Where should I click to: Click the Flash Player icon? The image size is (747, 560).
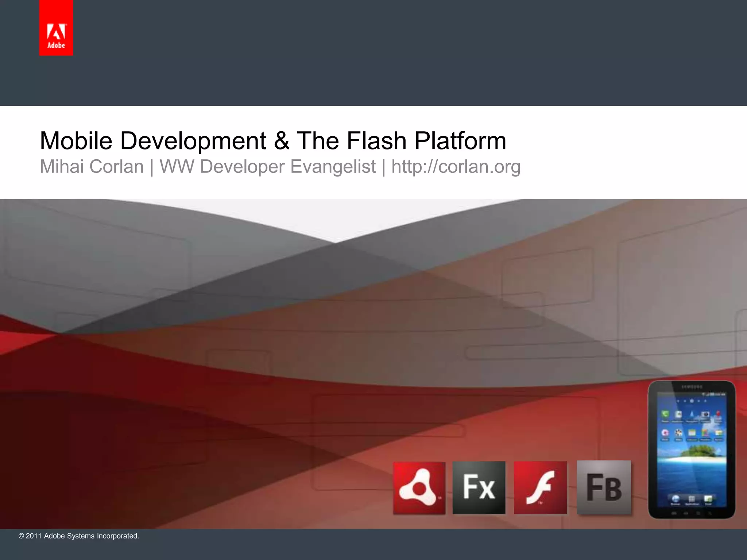tap(540, 488)
